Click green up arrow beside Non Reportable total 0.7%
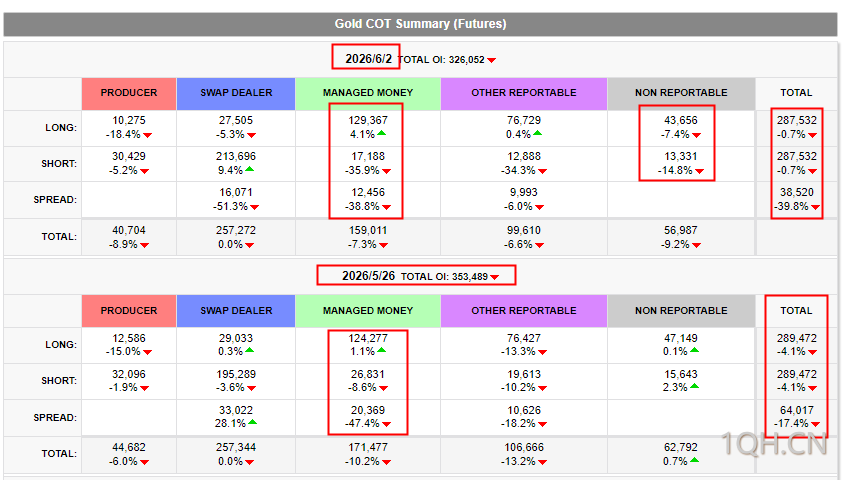 pos(694,460)
